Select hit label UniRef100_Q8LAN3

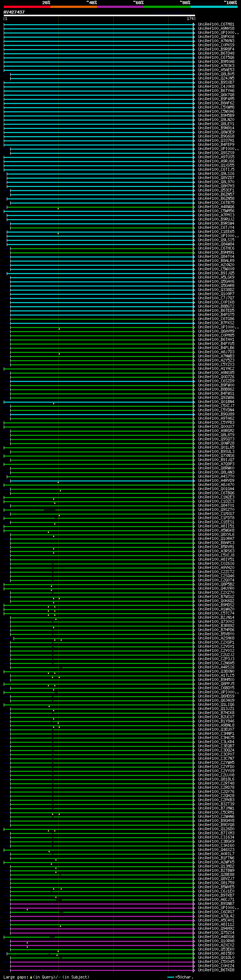(216, 472)
